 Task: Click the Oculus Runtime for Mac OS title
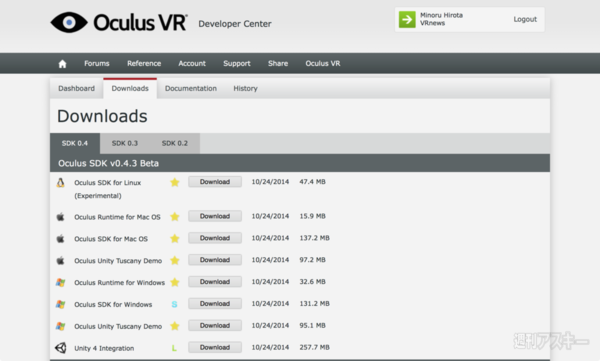tap(117, 217)
